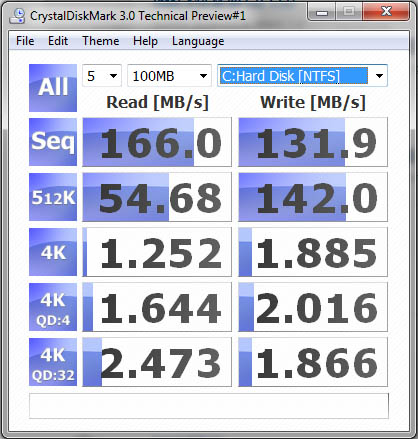This screenshot has height=439, width=418.
Task: Open the 100MB test size dropdown
Action: click(169, 76)
